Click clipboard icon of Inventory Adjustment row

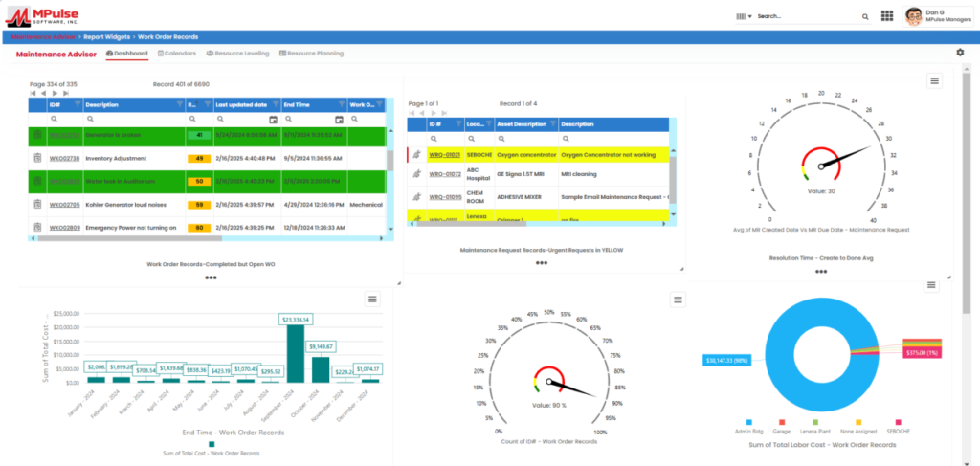[37, 158]
